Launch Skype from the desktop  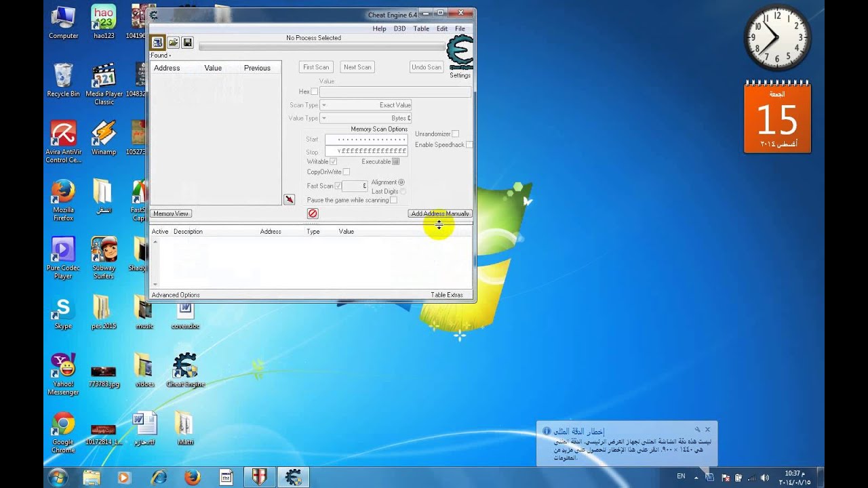[x=63, y=312]
